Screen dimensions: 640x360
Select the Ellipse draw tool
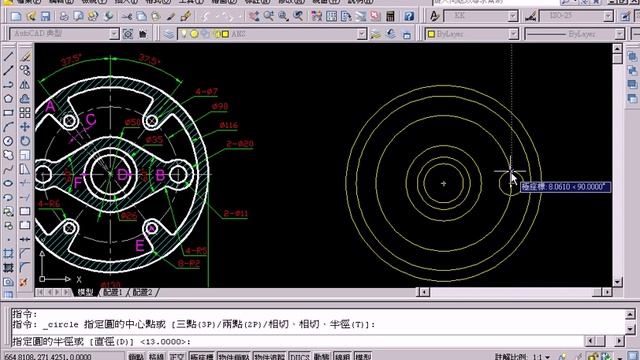pos(8,183)
